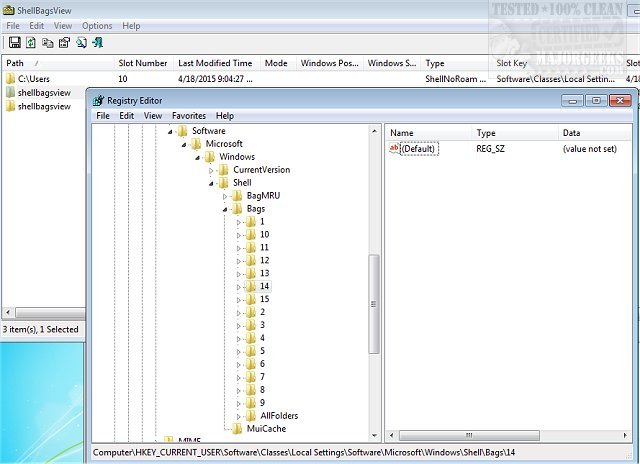Sort by Path column header
This screenshot has height=464, width=640.
(58, 63)
